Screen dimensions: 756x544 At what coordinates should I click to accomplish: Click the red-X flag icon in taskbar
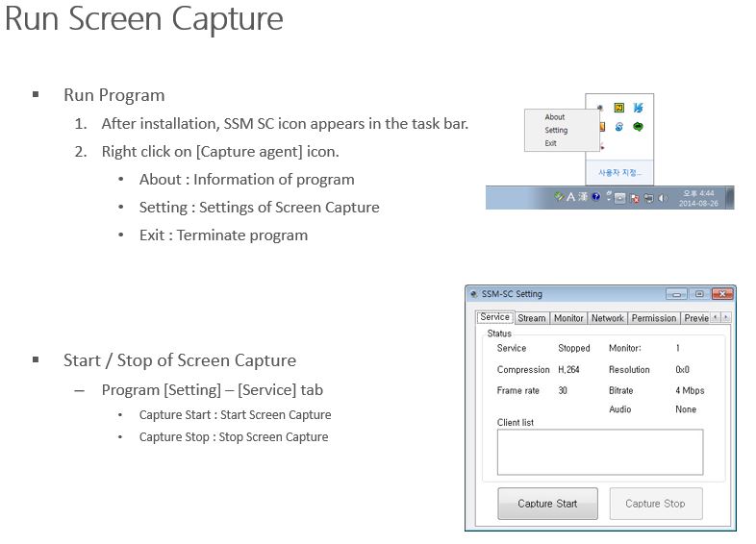[x=634, y=198]
